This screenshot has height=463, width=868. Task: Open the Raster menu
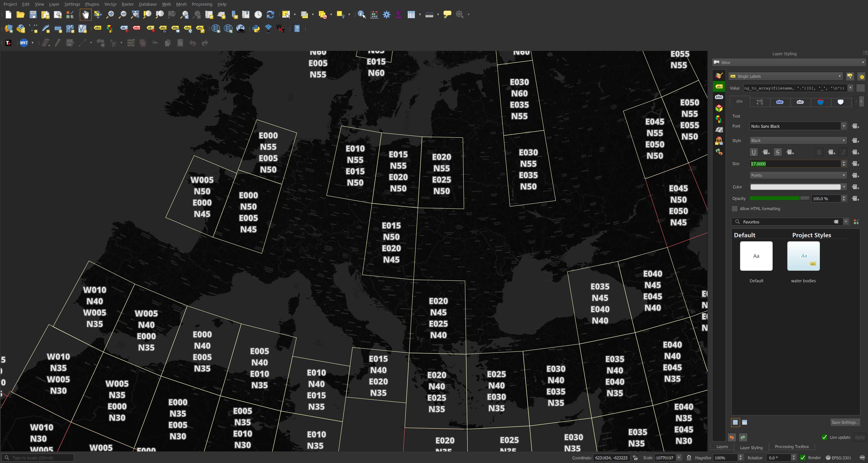(x=127, y=4)
